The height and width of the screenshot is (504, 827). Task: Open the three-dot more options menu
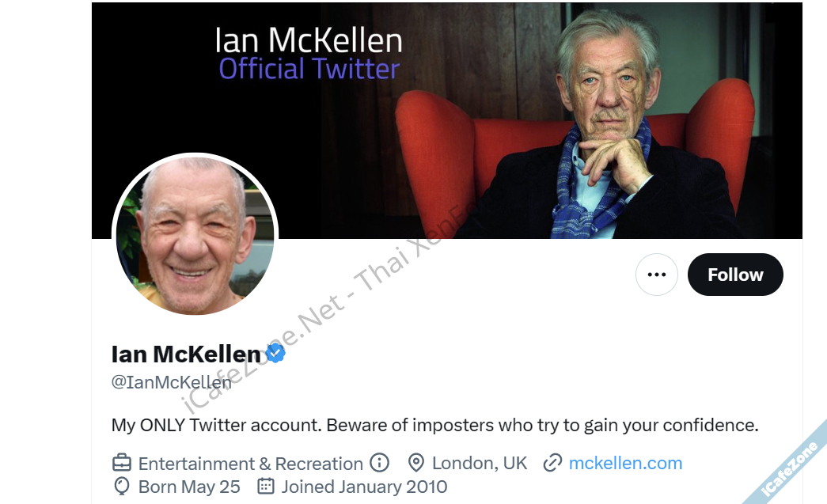tap(657, 275)
